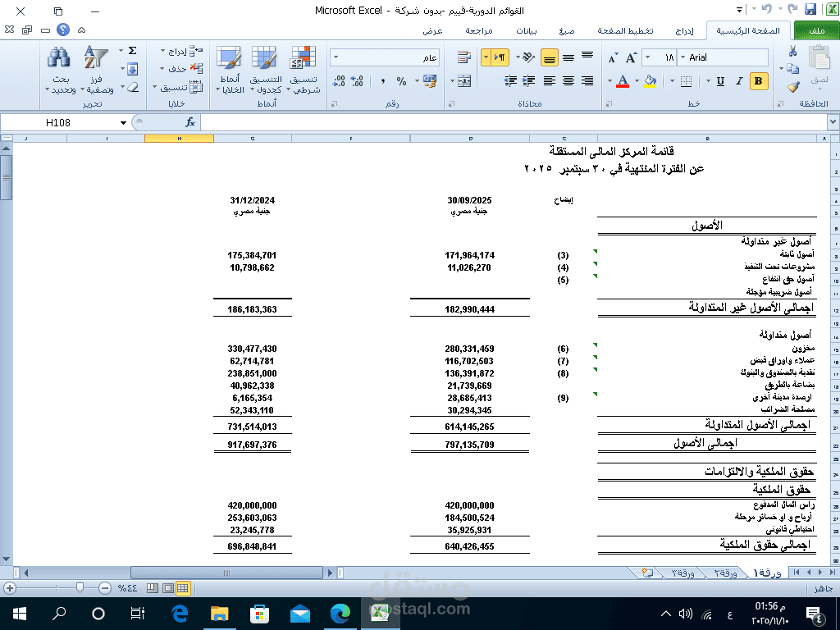Click the zoom percentage %٤٤ button
The width and height of the screenshot is (840, 630).
pos(127,588)
